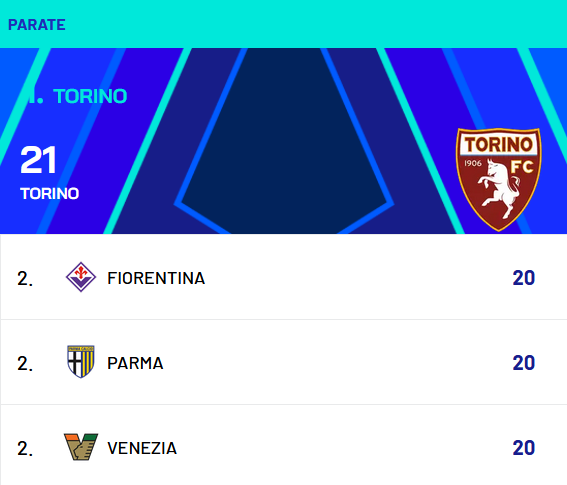Click the dark pentagon player placeholder
Viewport: 567px width, 485px height.
(284, 141)
